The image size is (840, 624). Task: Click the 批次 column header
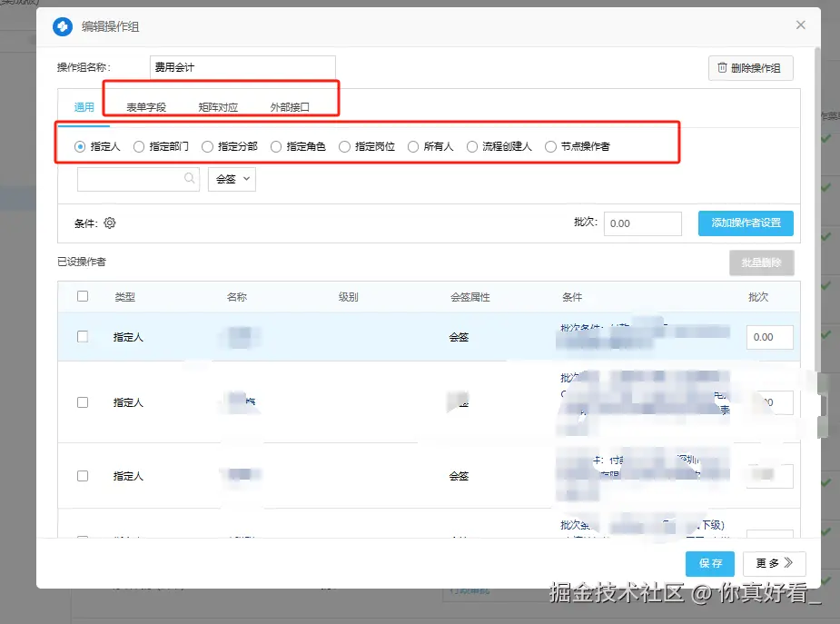tap(758, 297)
